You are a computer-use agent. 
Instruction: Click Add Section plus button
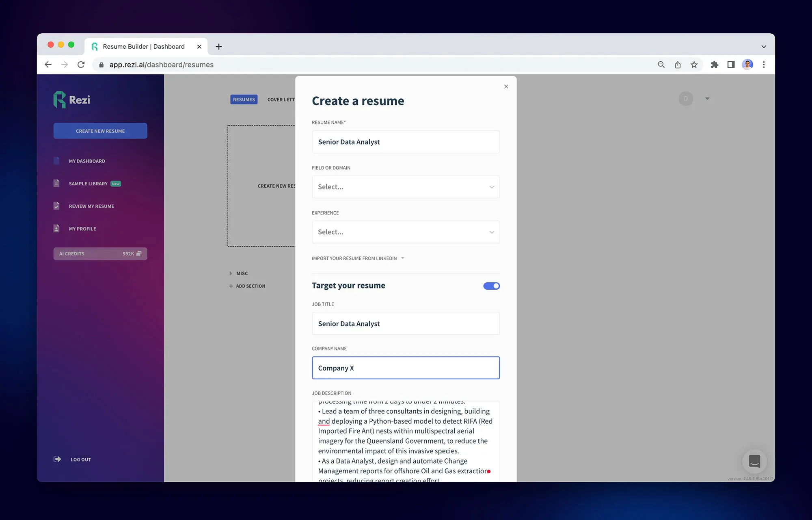247,286
